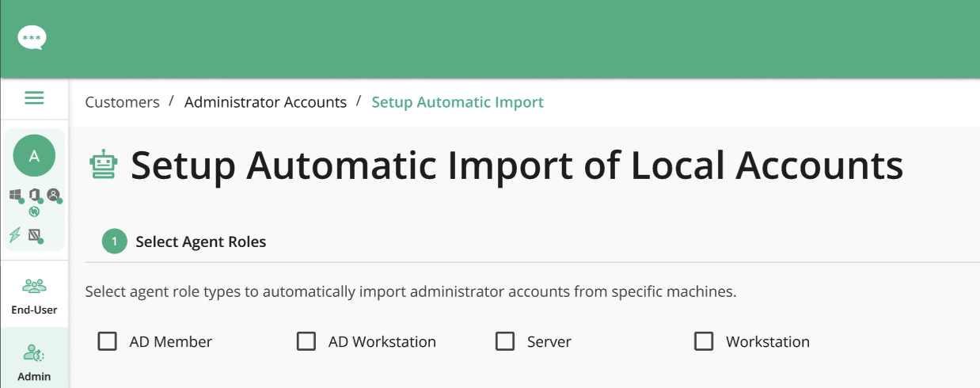Switch to the Admin sidebar section
This screenshot has height=388, width=980.
point(34,362)
